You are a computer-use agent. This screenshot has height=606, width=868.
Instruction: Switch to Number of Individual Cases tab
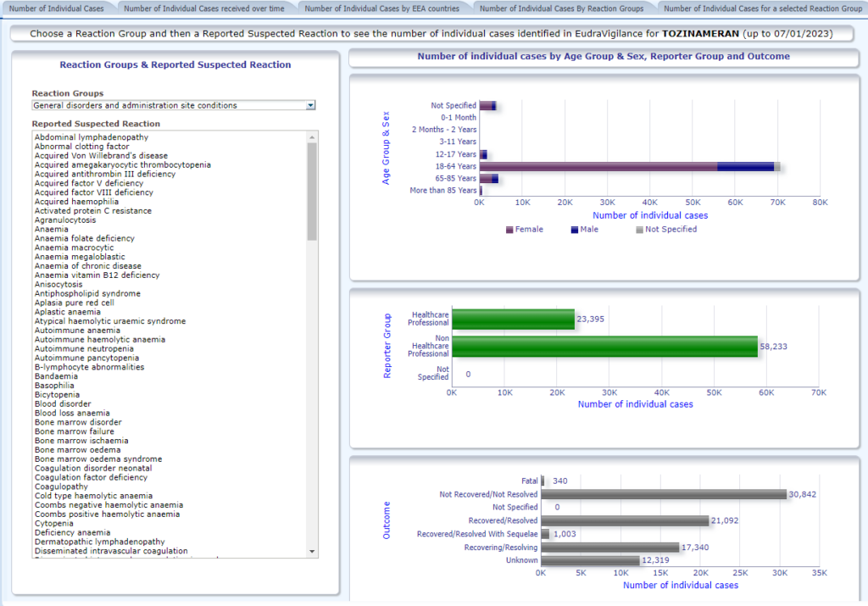point(56,8)
